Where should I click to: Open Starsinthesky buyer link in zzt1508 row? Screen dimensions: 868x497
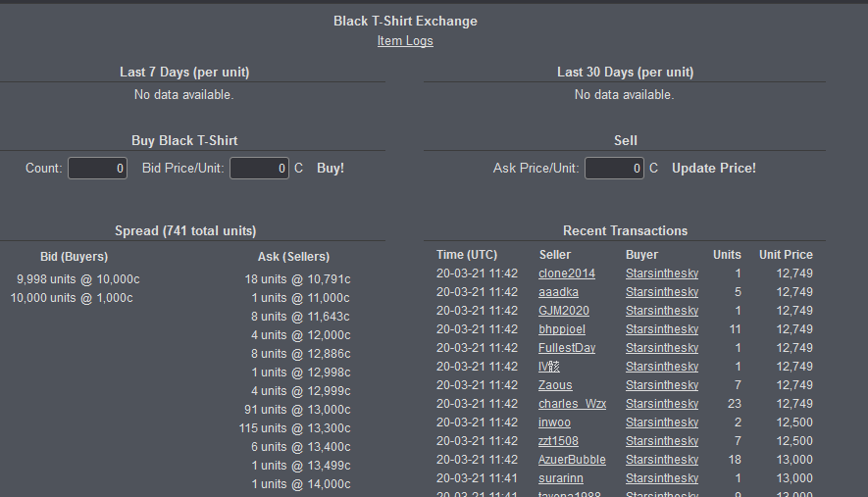pyautogui.click(x=662, y=441)
